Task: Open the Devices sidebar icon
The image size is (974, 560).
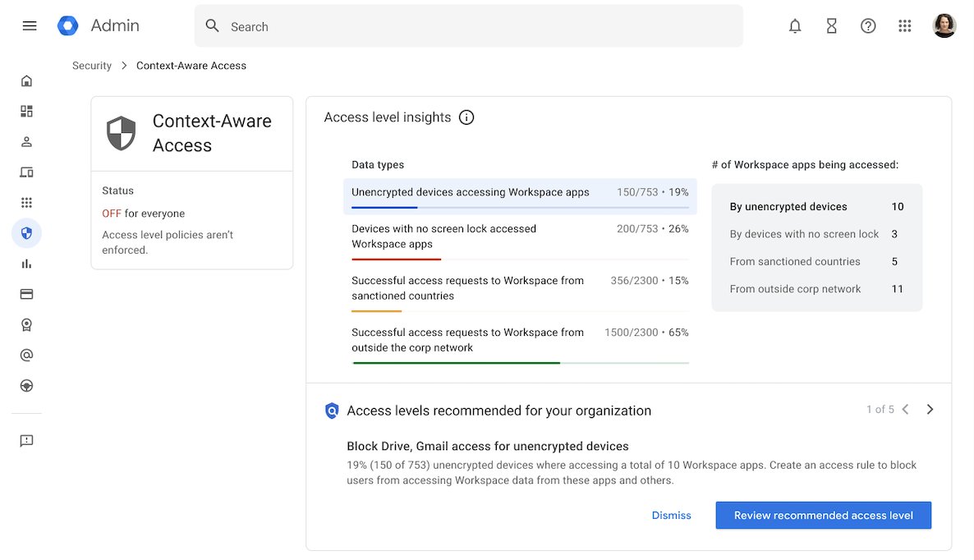Action: (x=26, y=172)
